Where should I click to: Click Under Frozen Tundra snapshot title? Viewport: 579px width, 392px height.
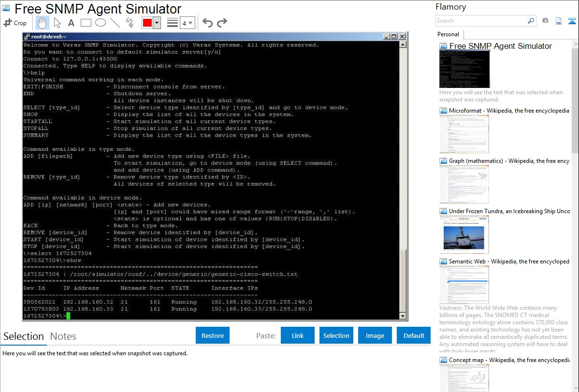(509, 211)
